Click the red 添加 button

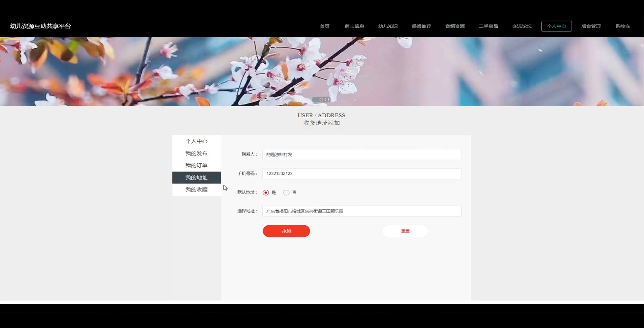tap(286, 231)
